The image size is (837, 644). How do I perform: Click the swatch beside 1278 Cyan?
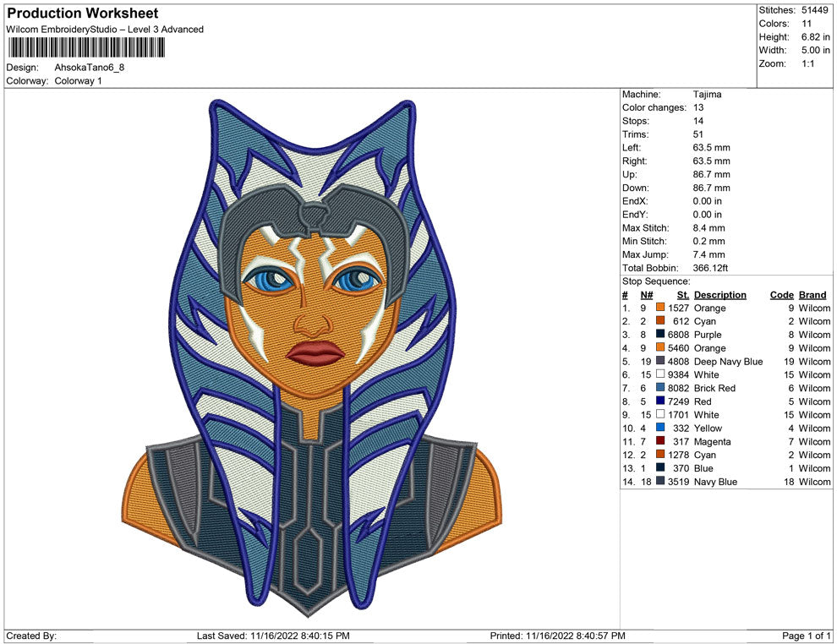(660, 454)
